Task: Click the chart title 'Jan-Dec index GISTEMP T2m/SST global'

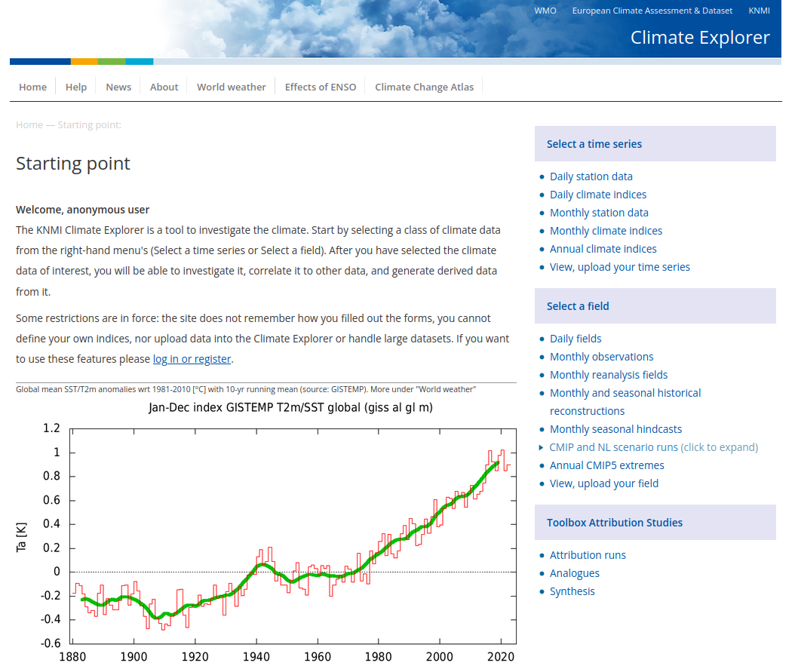Action: pyautogui.click(x=290, y=407)
